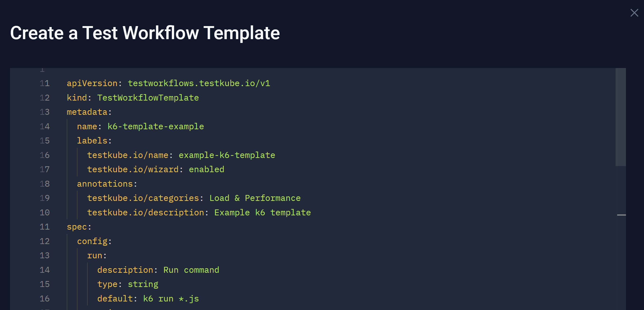Image resolution: width=644 pixels, height=310 pixels.
Task: Click the kind: TestWorkflowTemplate line
Action: click(133, 97)
